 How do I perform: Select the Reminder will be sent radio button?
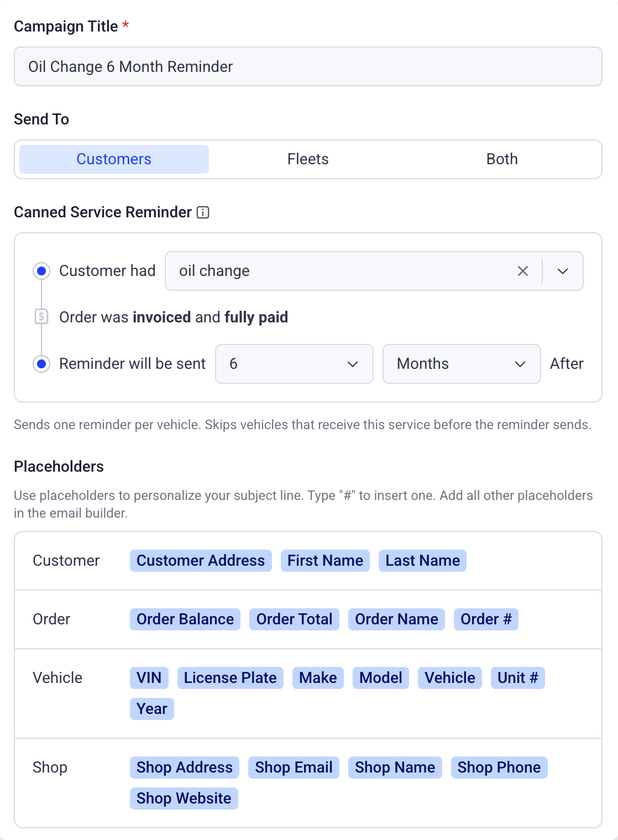click(41, 364)
